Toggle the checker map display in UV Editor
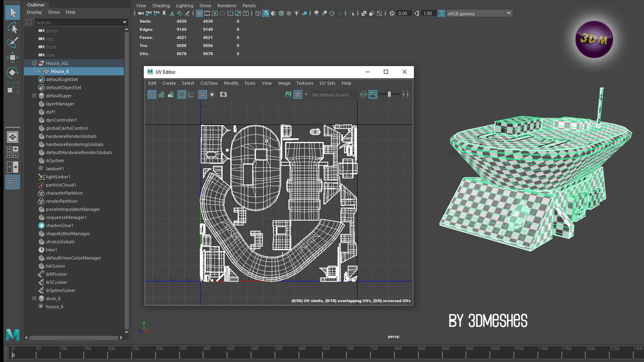644x362 pixels. [298, 95]
